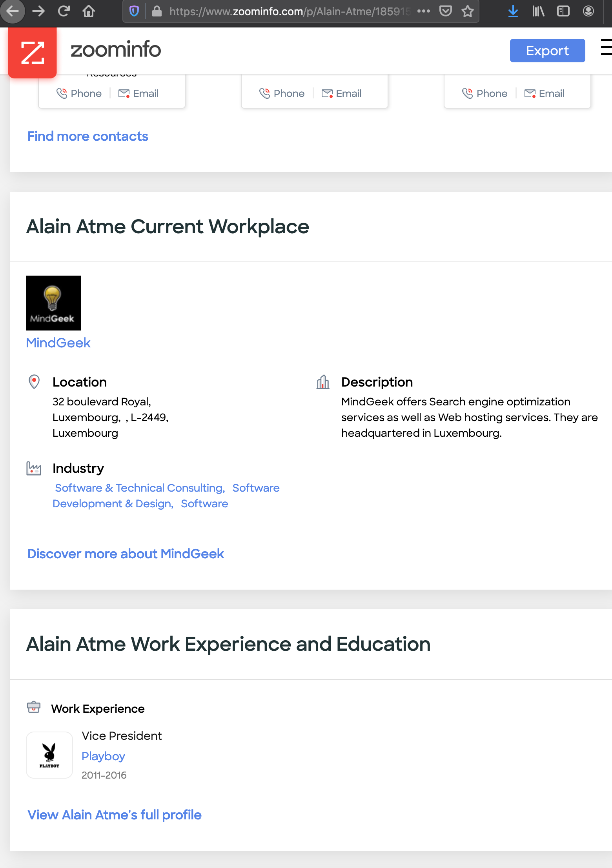Open the tracking protection shield icon
Image resolution: width=612 pixels, height=868 pixels.
coord(134,11)
